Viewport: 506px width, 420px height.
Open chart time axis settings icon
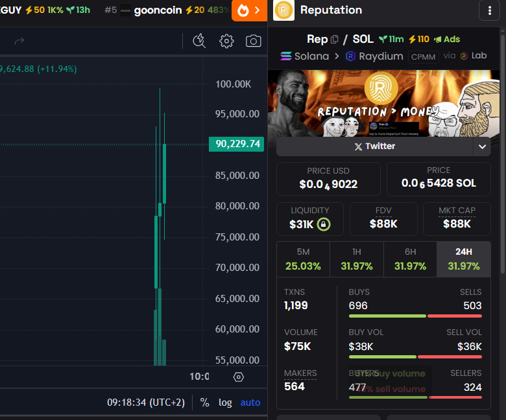coord(239,377)
